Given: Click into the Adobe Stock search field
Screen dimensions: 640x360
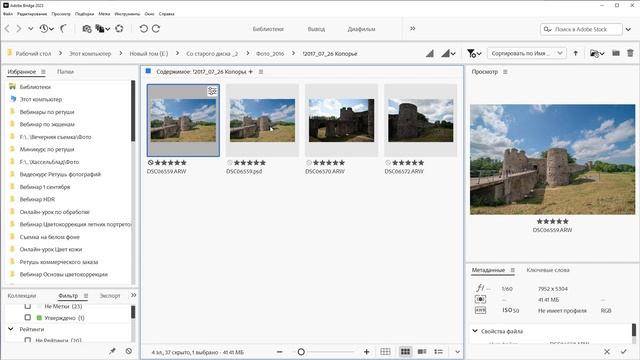Looking at the screenshot, I should [x=581, y=29].
